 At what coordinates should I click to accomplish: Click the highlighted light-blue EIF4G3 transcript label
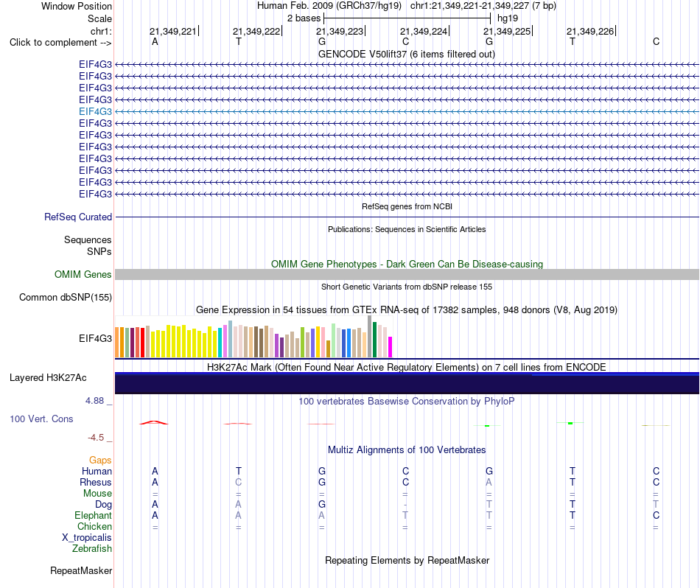click(x=95, y=111)
